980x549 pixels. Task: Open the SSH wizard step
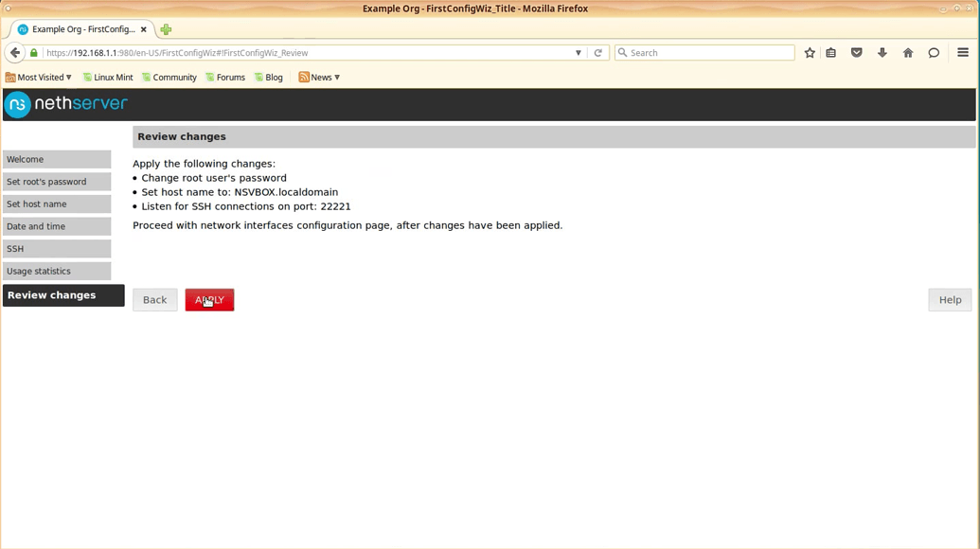click(57, 249)
